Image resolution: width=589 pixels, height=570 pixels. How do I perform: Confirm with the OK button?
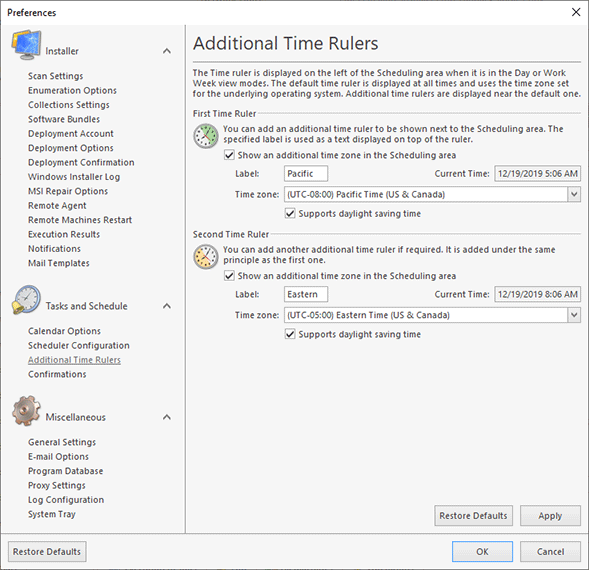(x=482, y=552)
